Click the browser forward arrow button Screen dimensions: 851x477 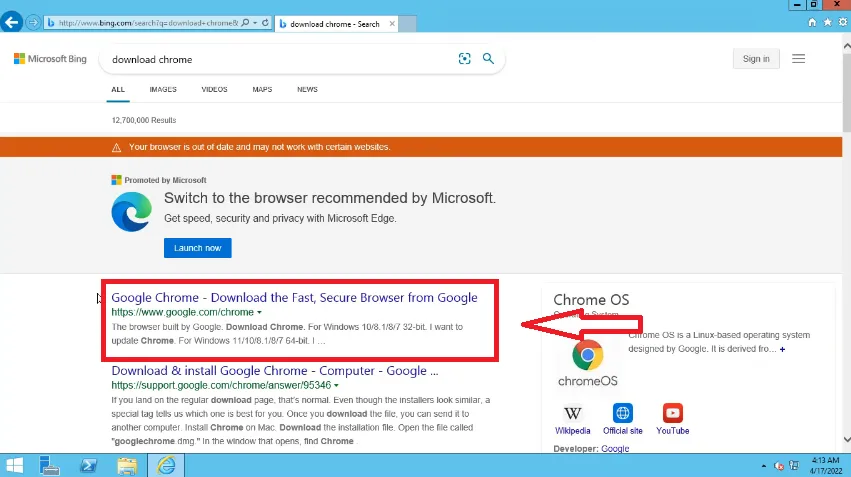(x=33, y=23)
